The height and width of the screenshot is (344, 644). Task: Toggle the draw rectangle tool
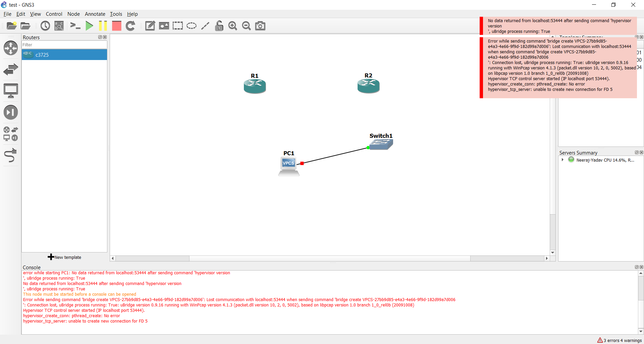pos(177,26)
